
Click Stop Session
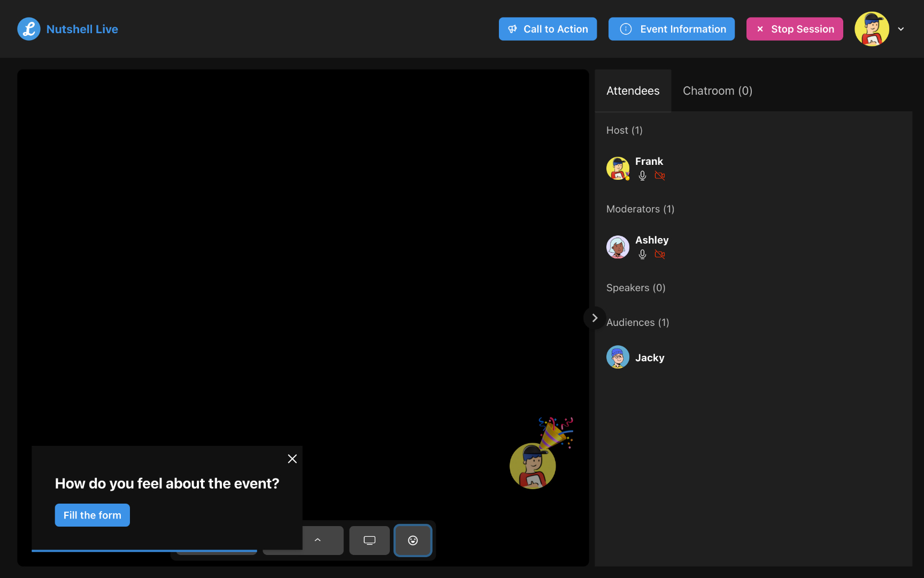(x=795, y=29)
